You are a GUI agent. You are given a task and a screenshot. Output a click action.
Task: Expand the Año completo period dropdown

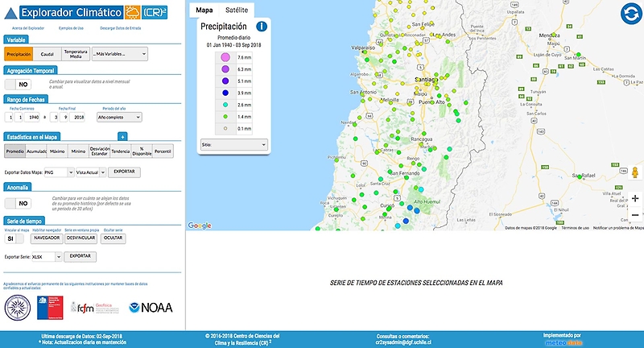pos(118,118)
